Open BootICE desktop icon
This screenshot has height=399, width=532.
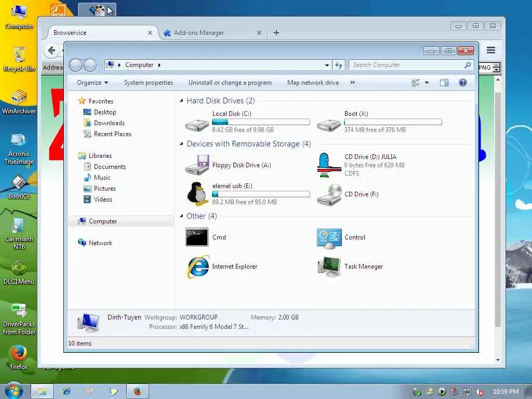19,187
